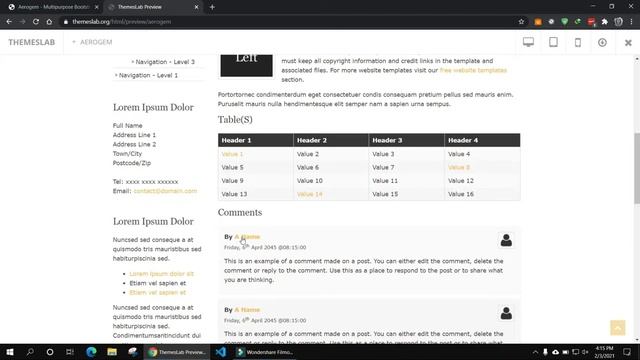640x360 pixels.
Task: Go to browser home page
Action: [x=49, y=22]
